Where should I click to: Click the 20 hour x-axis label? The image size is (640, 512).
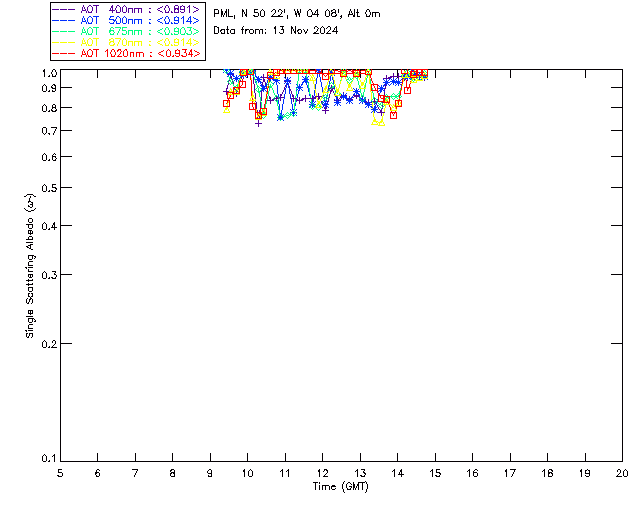click(622, 473)
